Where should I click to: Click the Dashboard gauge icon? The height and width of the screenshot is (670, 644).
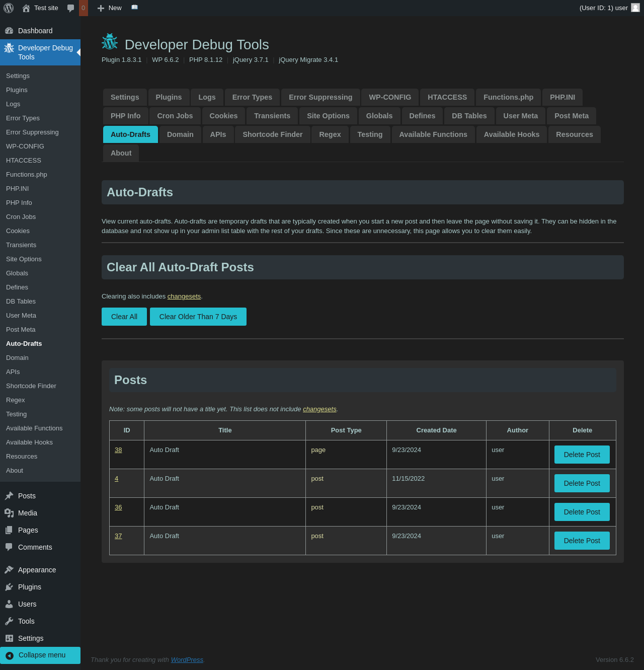pyautogui.click(x=9, y=31)
